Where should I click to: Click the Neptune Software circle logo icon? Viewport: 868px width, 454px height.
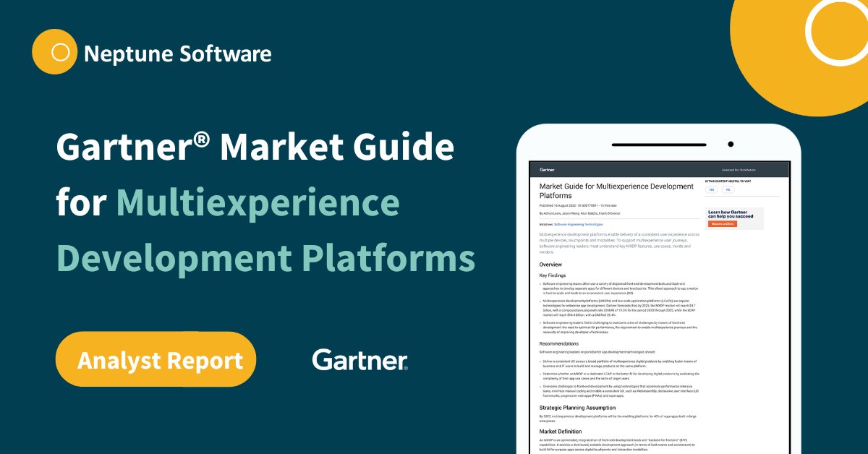[54, 53]
